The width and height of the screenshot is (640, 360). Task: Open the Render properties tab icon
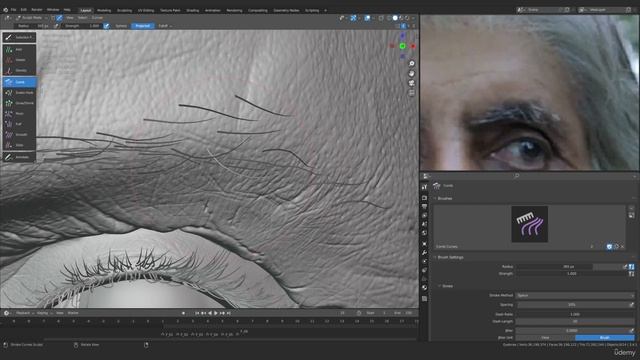pyautogui.click(x=424, y=198)
